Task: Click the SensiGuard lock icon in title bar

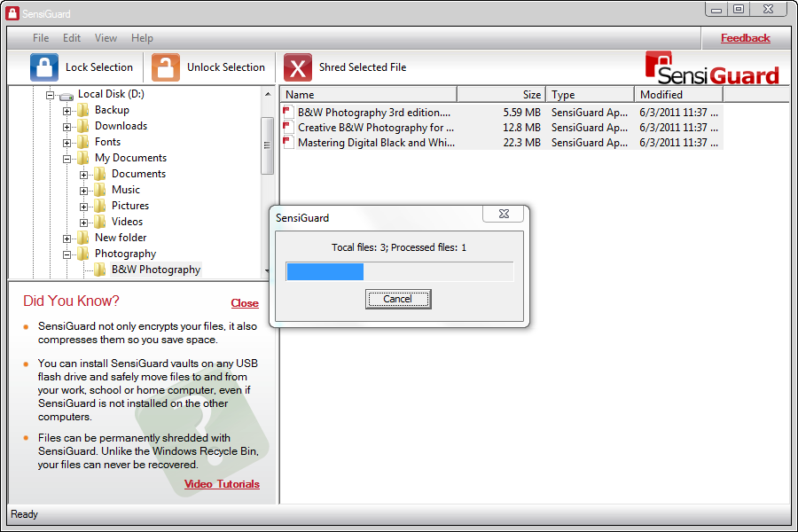Action: pos(12,13)
